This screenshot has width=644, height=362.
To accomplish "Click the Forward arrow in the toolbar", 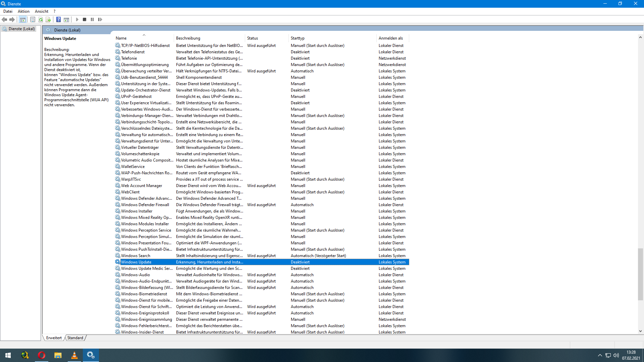I will pyautogui.click(x=12, y=19).
